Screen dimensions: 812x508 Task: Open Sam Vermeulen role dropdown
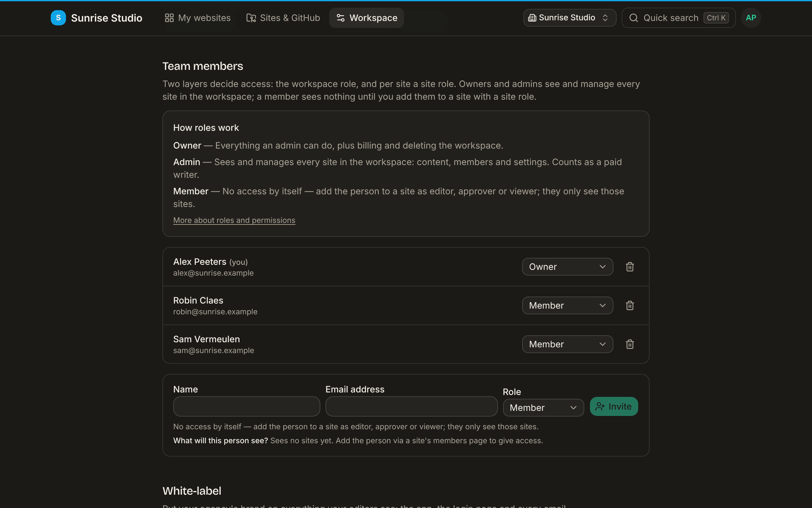[567, 344]
